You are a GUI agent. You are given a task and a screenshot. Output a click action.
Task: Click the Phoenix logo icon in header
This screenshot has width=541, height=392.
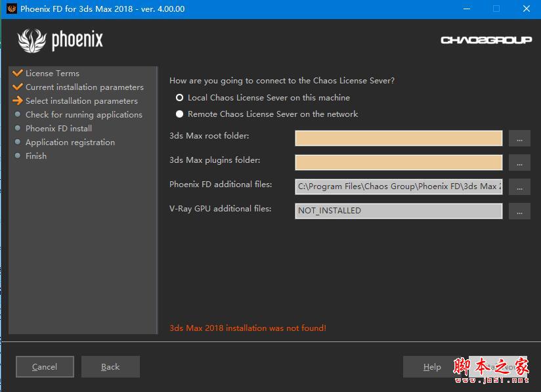(x=32, y=40)
